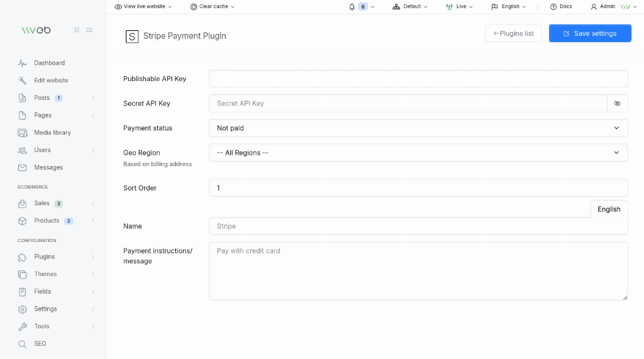Select the English language tab
Viewport: 644px width, 359px height.
coord(609,209)
